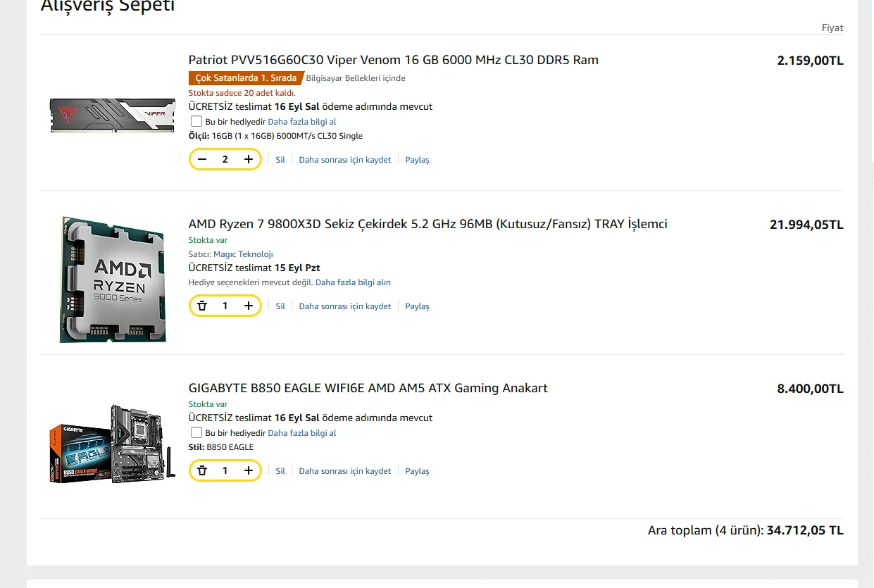Save AMD Ryzen processor for later
Viewport: 874px width, 588px height.
point(344,306)
